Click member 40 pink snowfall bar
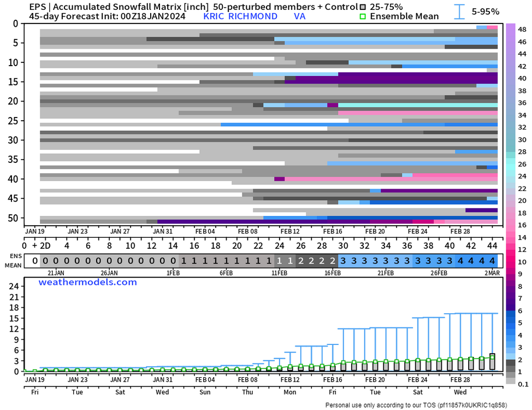 click(391, 179)
